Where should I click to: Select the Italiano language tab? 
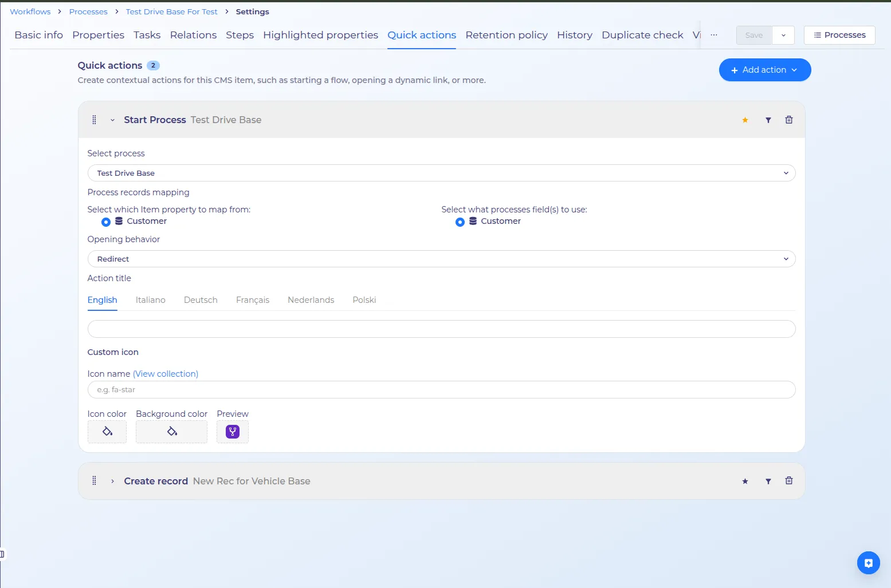click(151, 300)
